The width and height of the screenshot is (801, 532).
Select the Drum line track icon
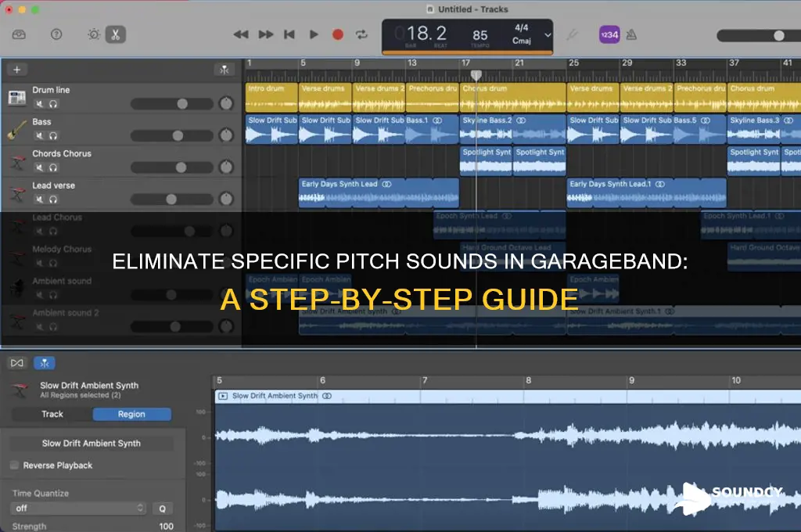pos(17,97)
